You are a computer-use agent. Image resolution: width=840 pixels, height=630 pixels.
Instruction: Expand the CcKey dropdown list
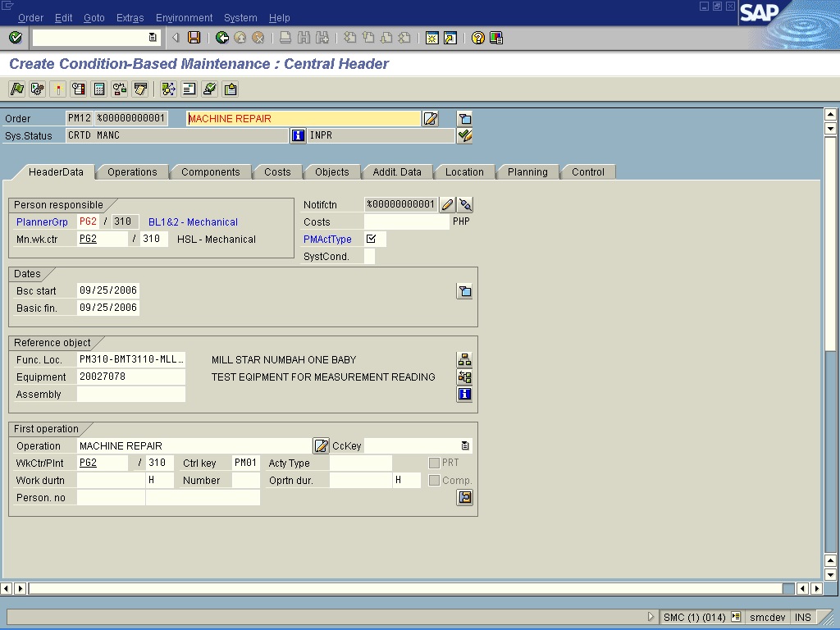tap(465, 446)
